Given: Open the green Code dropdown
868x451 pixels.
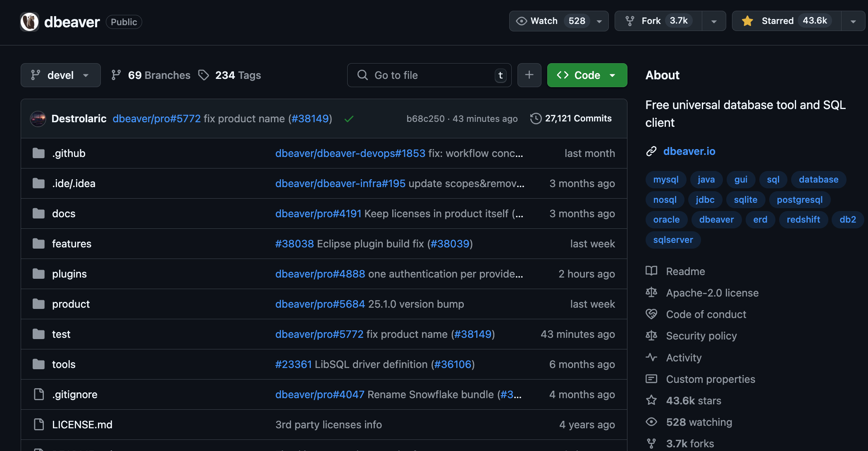Looking at the screenshot, I should click(x=587, y=75).
